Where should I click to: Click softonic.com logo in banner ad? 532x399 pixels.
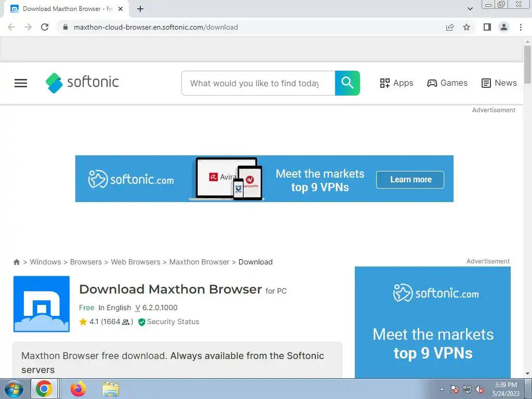[x=131, y=179]
